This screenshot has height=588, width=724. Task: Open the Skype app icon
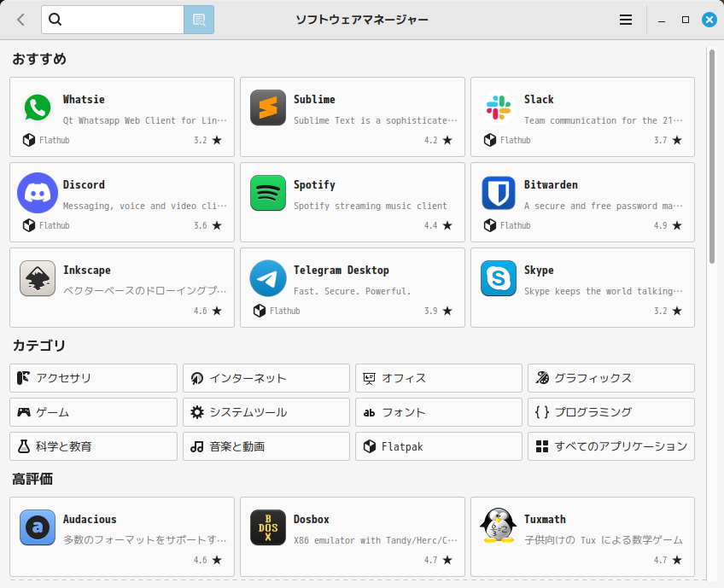coord(499,278)
